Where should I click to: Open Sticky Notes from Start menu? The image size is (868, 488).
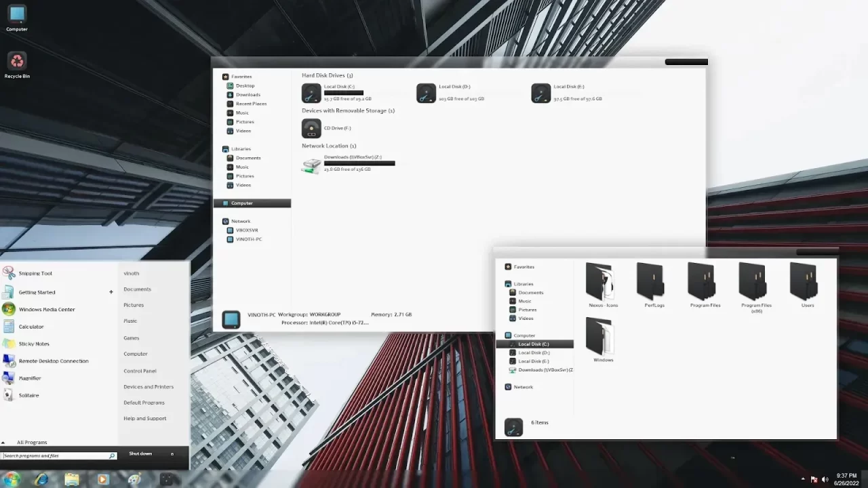tap(26, 344)
